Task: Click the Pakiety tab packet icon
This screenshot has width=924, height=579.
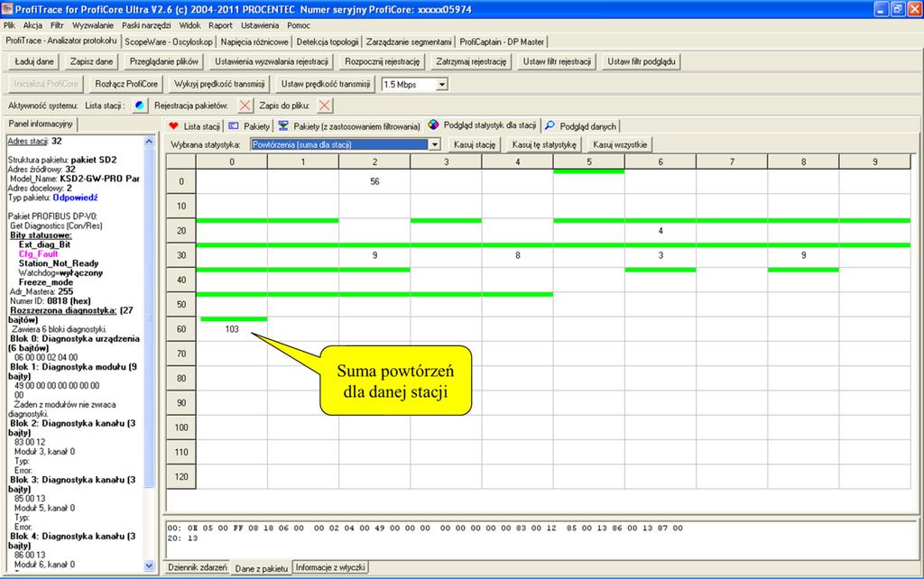Action: (x=234, y=126)
